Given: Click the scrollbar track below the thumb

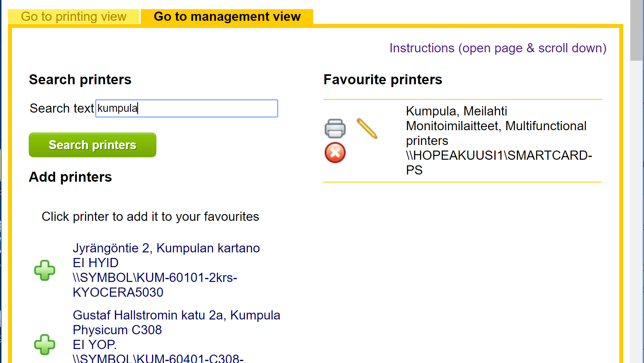Looking at the screenshot, I should [x=636, y=212].
